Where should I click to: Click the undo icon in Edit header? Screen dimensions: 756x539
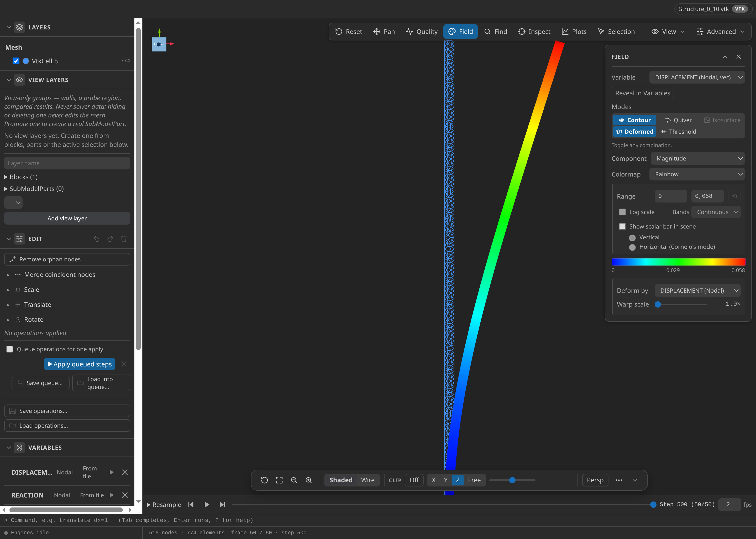click(x=97, y=239)
